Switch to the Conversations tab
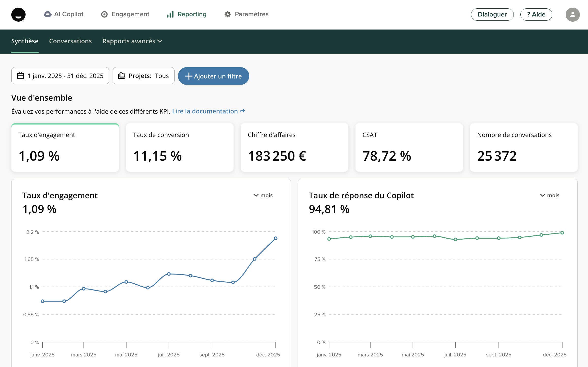 point(70,41)
